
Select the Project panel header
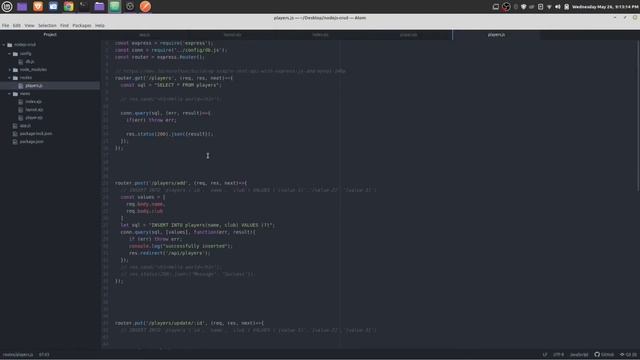[50, 35]
